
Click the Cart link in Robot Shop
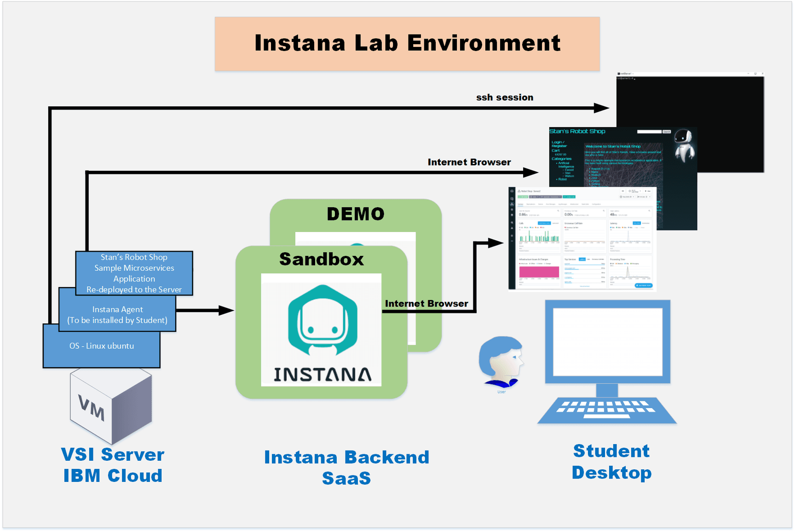(556, 150)
